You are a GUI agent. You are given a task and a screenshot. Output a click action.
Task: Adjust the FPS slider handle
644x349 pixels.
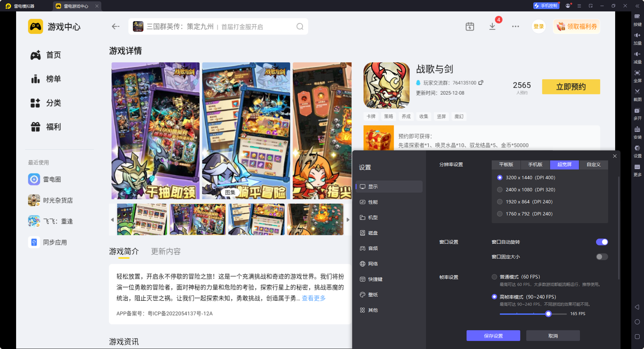point(548,314)
